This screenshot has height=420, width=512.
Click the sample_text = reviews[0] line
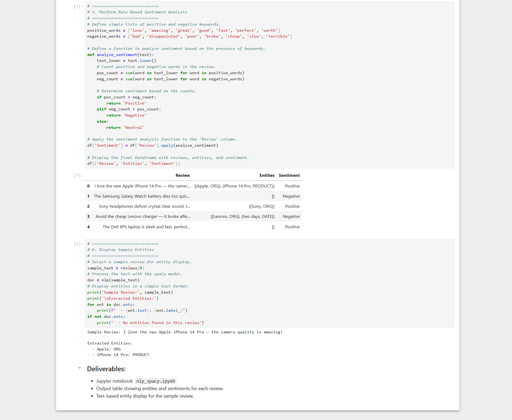(116, 268)
